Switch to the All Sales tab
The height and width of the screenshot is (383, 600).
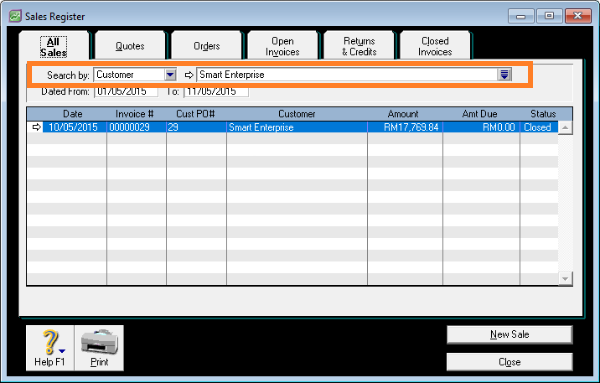pyautogui.click(x=54, y=47)
